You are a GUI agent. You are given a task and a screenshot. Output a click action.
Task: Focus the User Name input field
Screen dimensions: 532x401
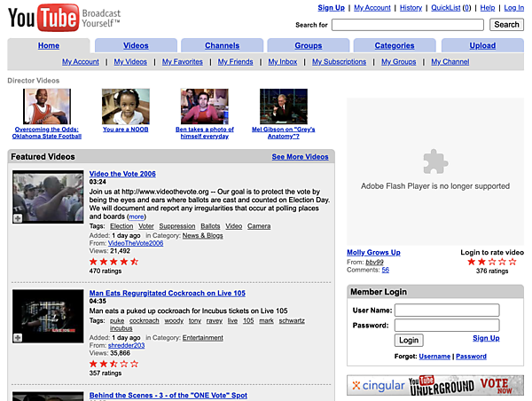[446, 311]
